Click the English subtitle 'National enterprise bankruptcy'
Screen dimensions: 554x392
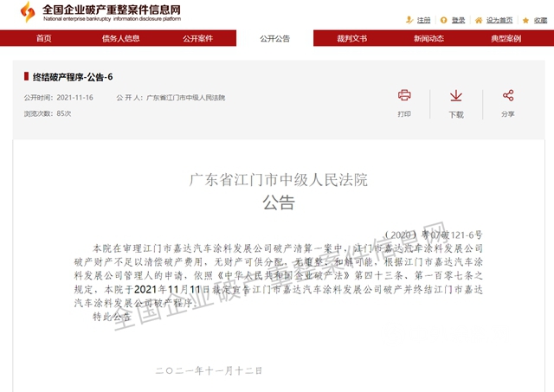(77, 19)
